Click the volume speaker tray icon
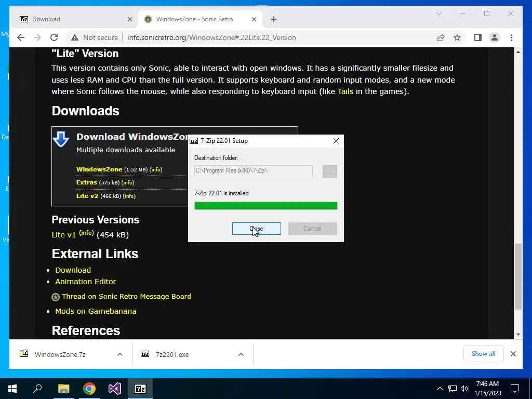This screenshot has width=532, height=399. click(x=464, y=389)
